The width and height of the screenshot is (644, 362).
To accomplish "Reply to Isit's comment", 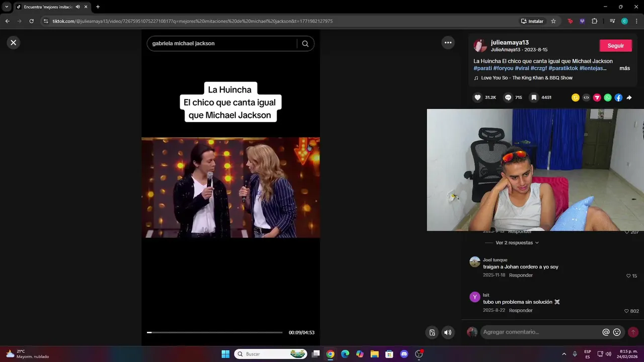I will click(x=521, y=311).
